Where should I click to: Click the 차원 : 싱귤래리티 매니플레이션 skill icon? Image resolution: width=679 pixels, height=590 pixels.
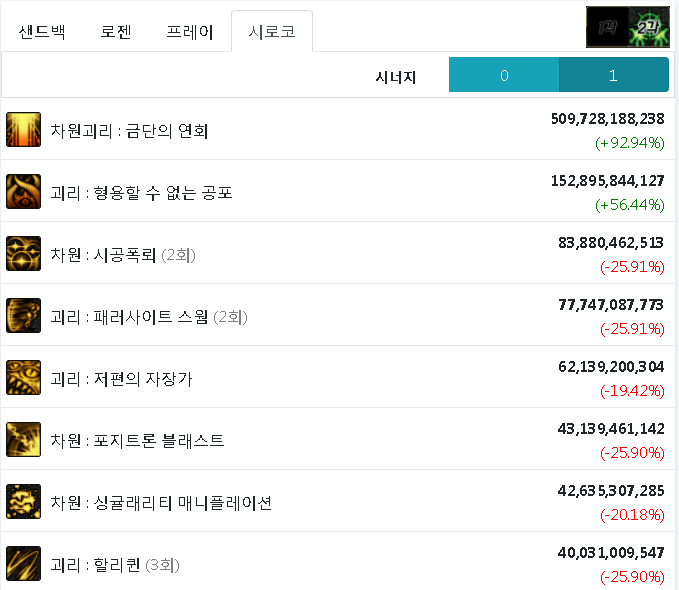click(x=23, y=502)
